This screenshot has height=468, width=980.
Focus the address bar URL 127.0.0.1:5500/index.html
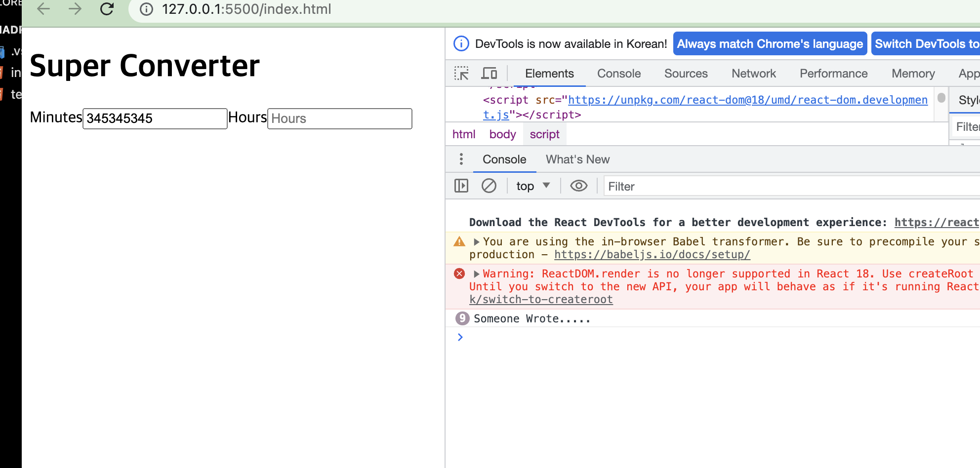[246, 9]
